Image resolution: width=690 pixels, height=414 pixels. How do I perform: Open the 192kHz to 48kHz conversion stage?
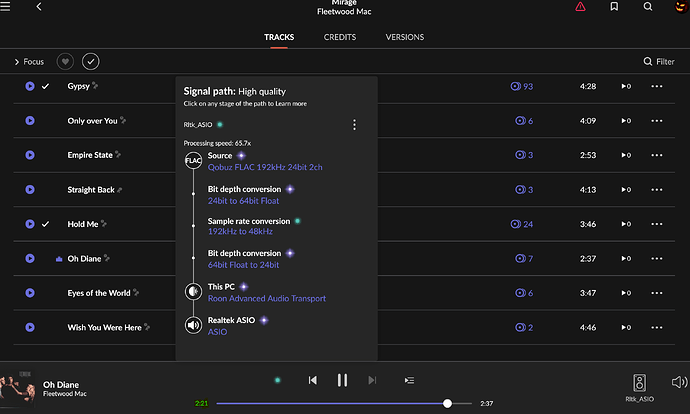tap(240, 231)
